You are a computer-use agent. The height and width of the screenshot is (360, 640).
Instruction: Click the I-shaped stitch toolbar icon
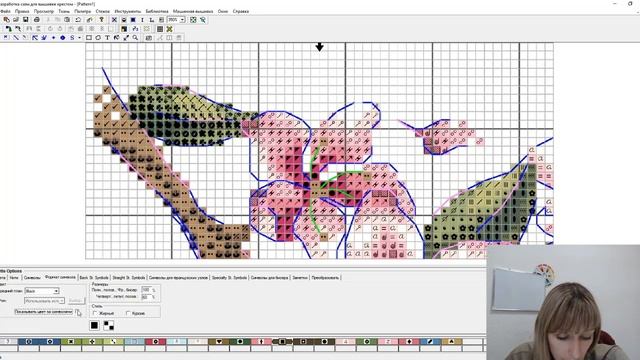click(142, 20)
